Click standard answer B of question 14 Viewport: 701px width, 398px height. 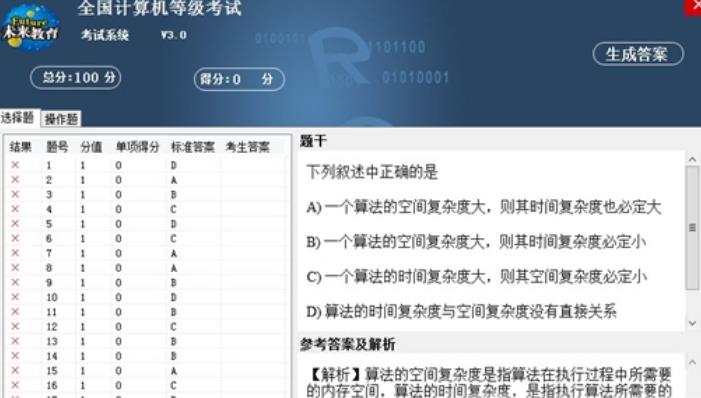(x=173, y=356)
